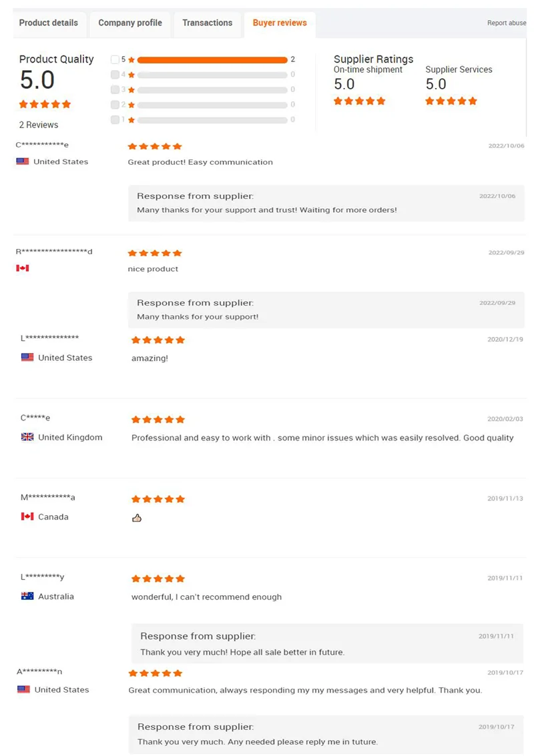534x756 pixels.
Task: Click the 2 Reviews count text
Action: coord(39,125)
